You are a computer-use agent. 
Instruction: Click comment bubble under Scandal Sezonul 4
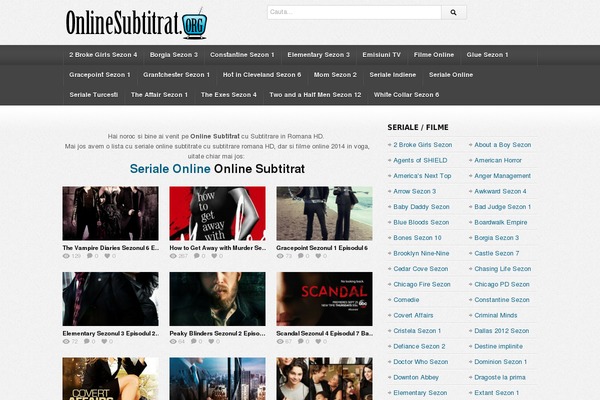[x=301, y=341]
